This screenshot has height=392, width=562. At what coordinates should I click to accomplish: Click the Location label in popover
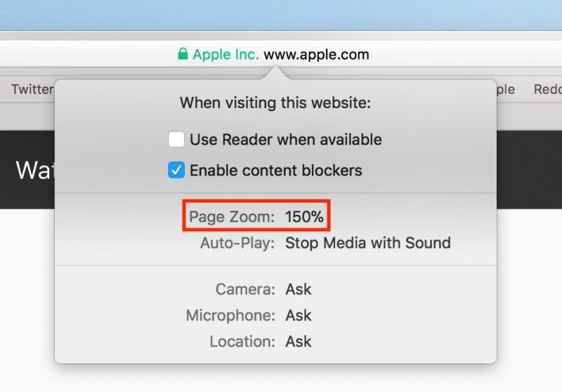242,341
